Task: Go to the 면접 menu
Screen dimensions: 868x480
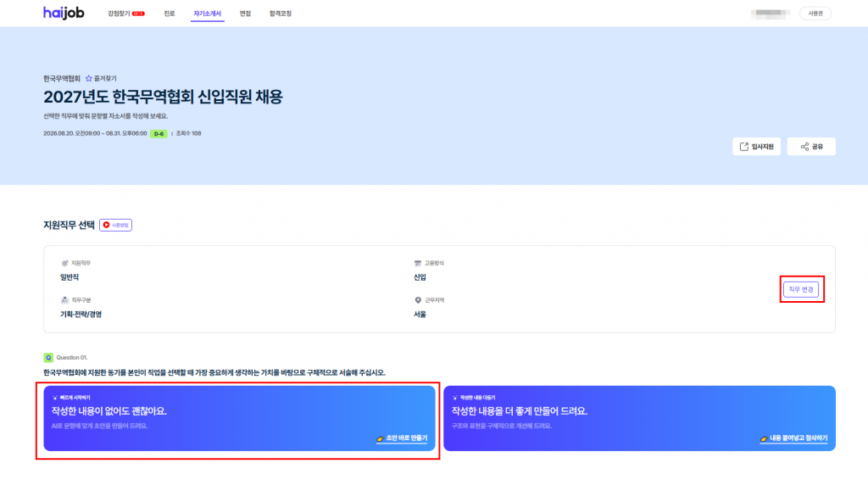Action: point(245,14)
